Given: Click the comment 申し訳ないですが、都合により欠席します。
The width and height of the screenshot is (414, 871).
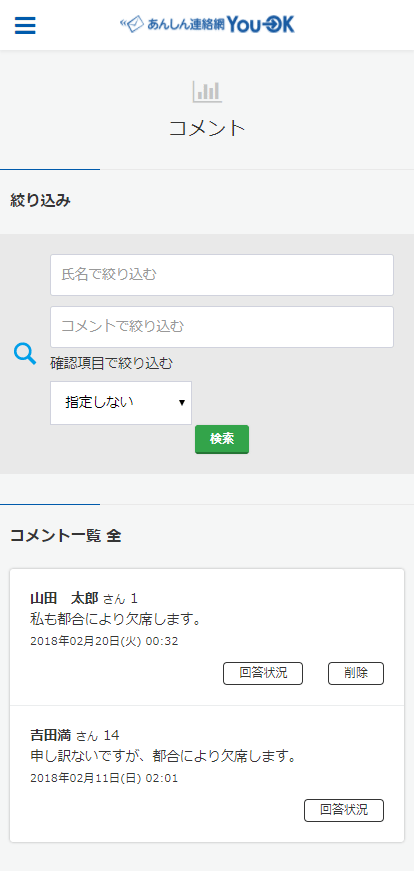Looking at the screenshot, I should point(162,755).
